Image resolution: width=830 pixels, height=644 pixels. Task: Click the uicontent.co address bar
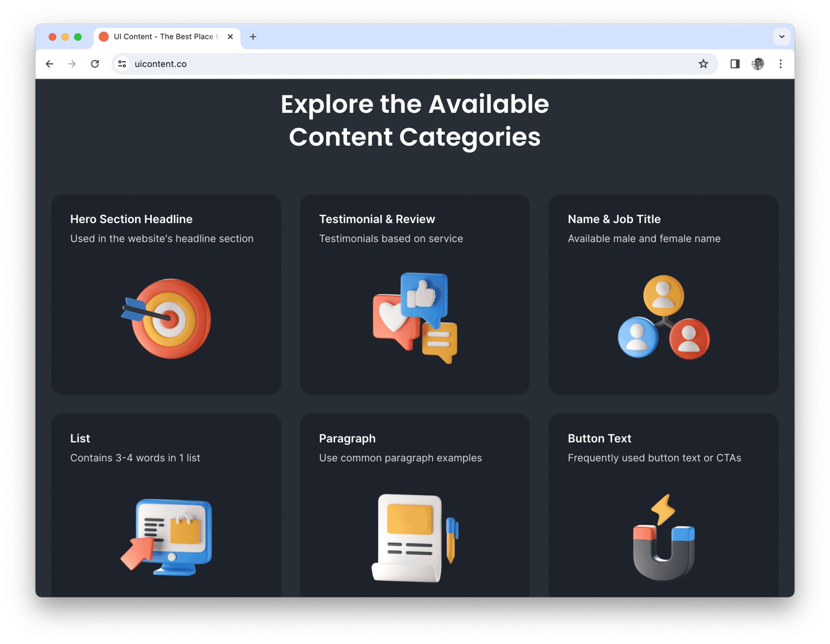pyautogui.click(x=415, y=64)
